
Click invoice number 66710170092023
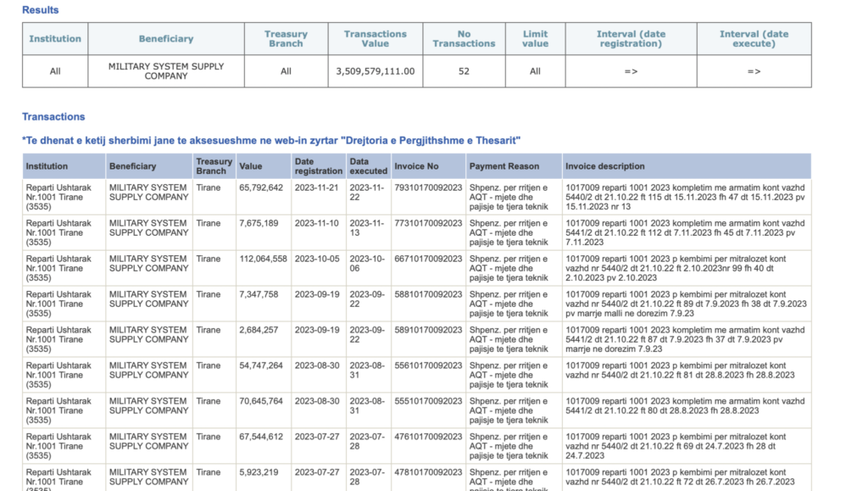tap(428, 259)
